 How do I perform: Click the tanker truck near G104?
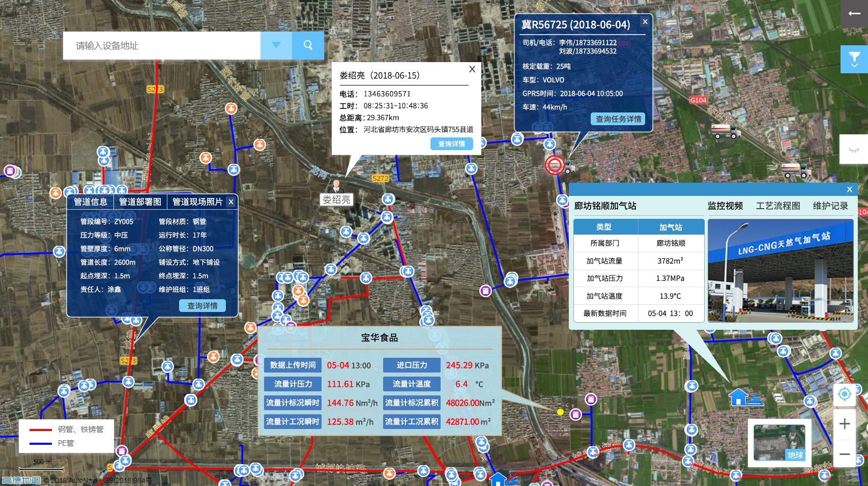(x=726, y=131)
